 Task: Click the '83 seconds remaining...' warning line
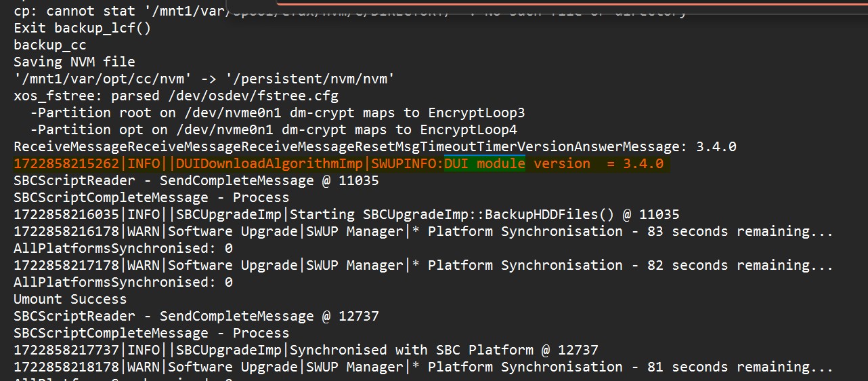(423, 231)
